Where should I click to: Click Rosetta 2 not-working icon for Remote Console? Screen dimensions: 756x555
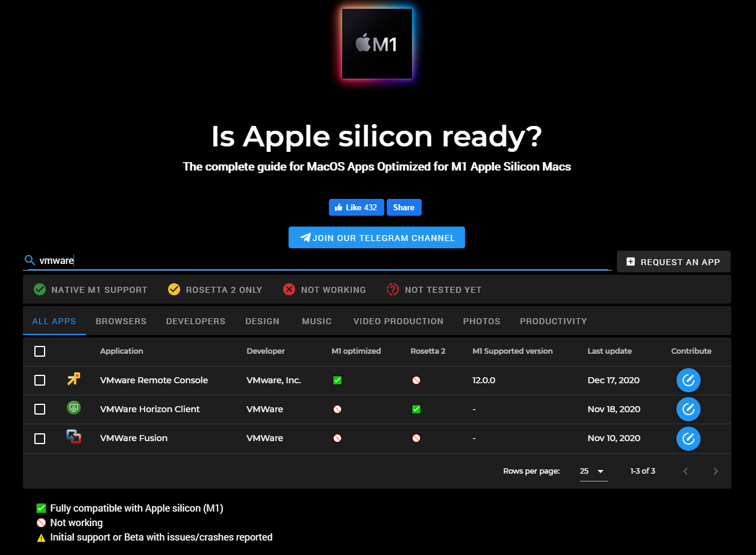(416, 380)
